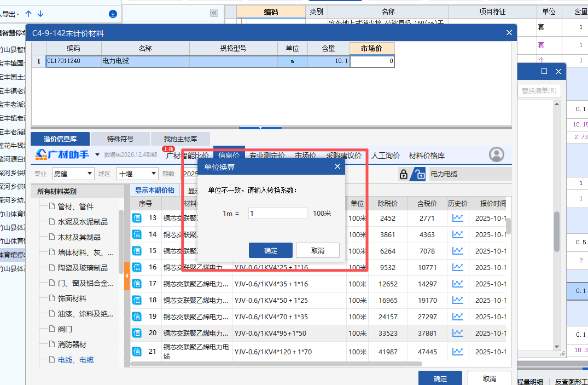Select the 我的主材库 toggle tab
Viewport: 588px width, 385px height.
pos(181,139)
